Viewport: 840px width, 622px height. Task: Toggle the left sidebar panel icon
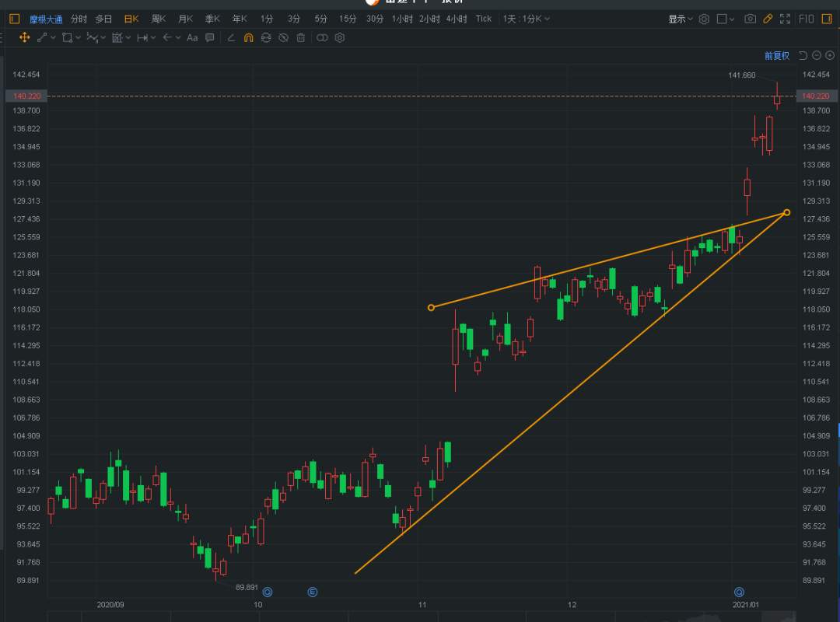(15, 19)
